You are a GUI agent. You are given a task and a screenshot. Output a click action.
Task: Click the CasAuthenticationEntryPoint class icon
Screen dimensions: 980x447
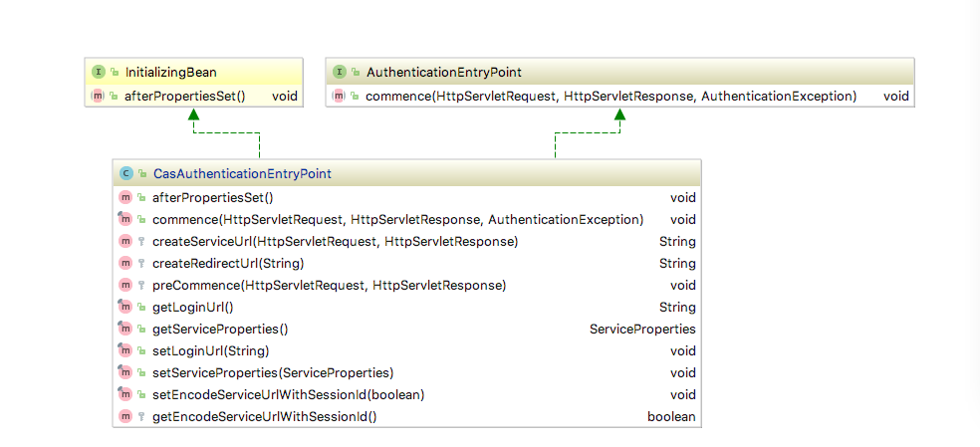(126, 174)
